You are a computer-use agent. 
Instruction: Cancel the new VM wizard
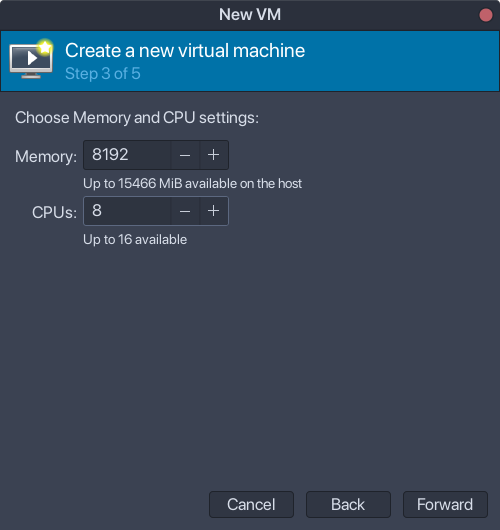point(251,504)
